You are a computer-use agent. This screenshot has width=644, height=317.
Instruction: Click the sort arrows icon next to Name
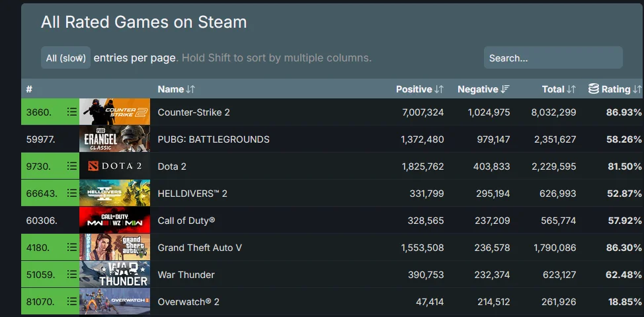click(190, 89)
